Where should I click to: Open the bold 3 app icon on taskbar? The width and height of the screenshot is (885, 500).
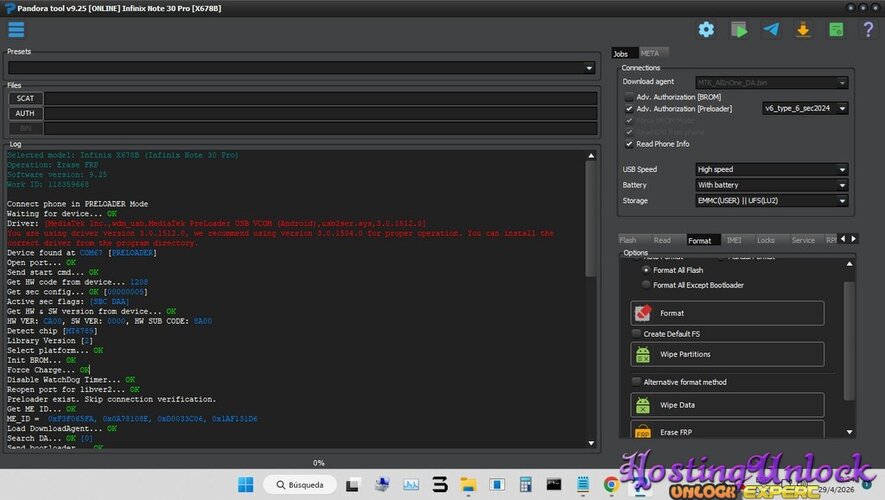tap(440, 485)
